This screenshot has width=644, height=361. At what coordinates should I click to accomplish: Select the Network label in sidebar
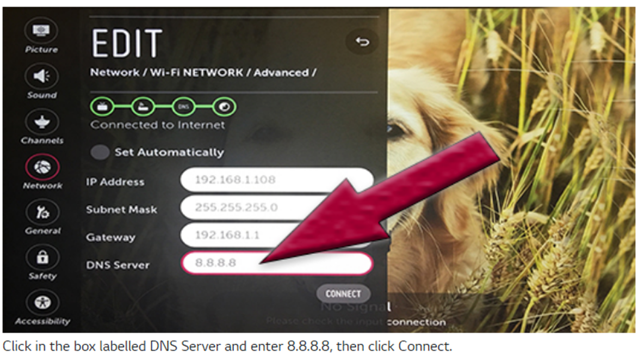[43, 186]
